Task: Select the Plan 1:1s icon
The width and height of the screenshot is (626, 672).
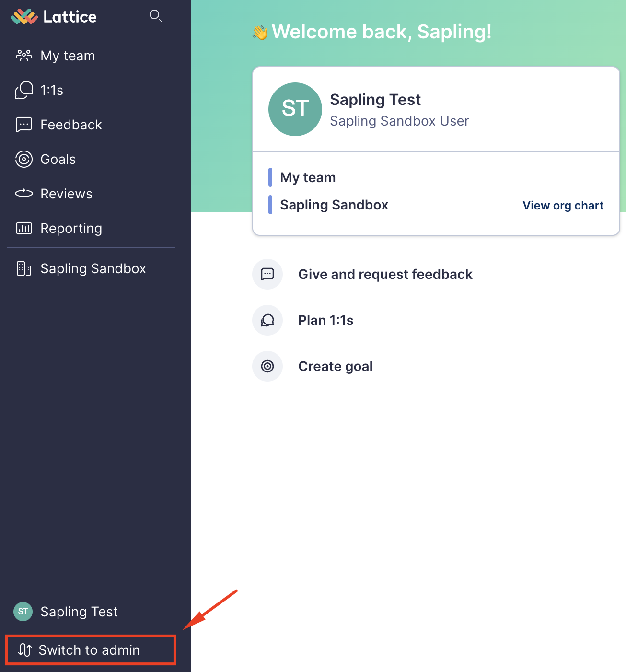Action: pos(267,320)
